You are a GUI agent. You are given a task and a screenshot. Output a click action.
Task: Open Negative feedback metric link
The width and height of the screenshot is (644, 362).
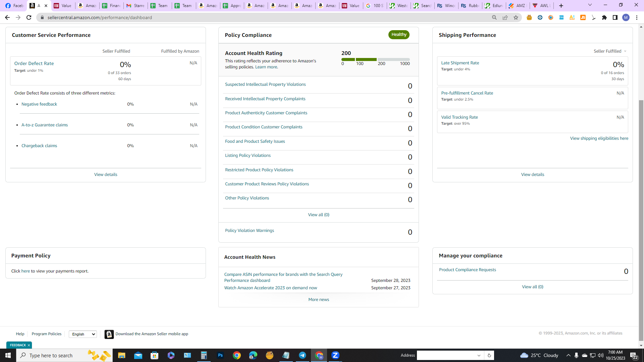[x=39, y=104]
